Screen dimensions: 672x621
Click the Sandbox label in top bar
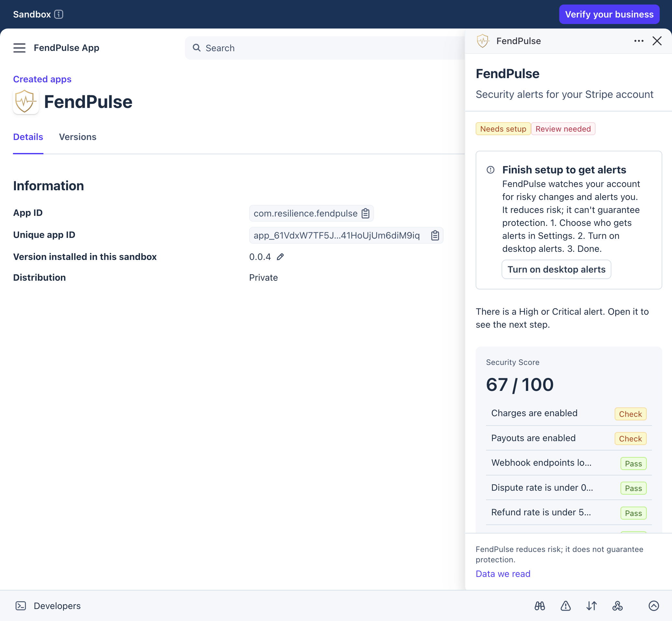32,14
